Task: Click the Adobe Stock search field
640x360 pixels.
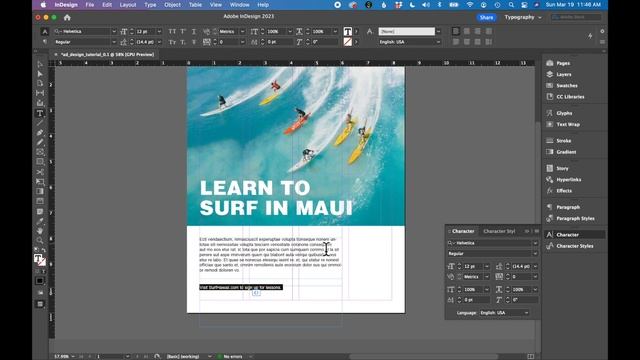Action: click(576, 17)
